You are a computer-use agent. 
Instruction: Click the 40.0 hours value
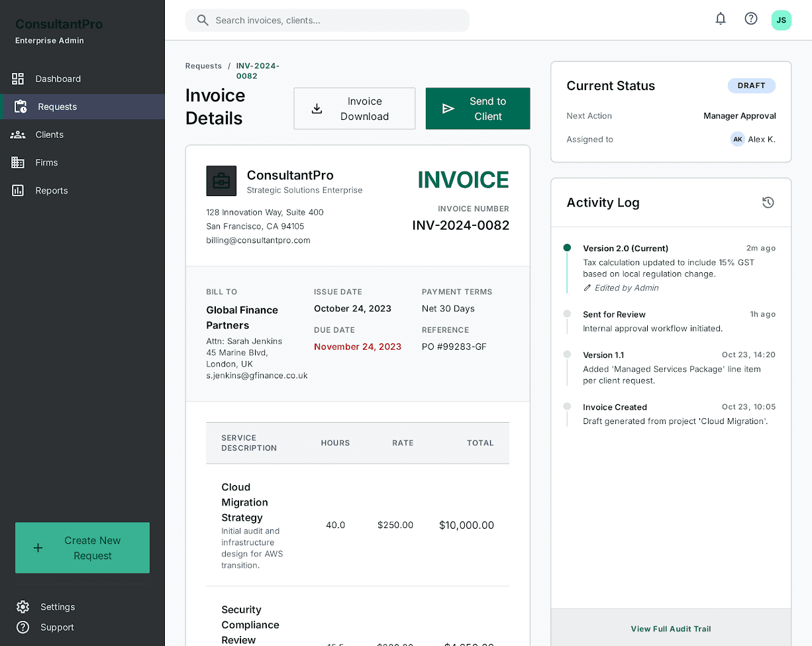[336, 525]
